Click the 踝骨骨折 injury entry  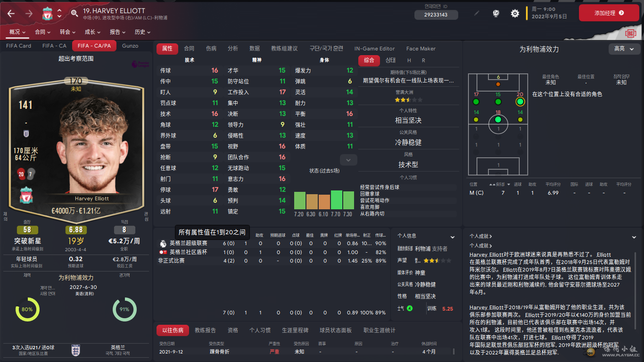[220, 352]
